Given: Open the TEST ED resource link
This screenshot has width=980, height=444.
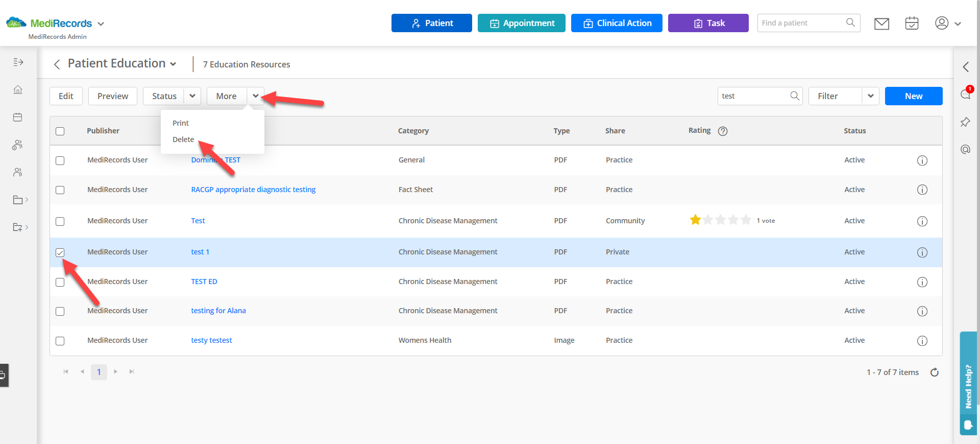Looking at the screenshot, I should pyautogui.click(x=204, y=282).
